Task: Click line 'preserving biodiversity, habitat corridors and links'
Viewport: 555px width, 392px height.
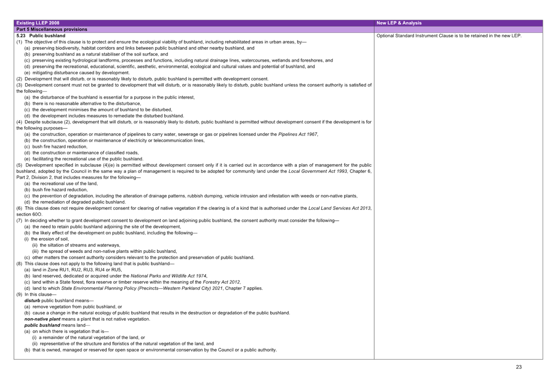Action: coord(139,48)
